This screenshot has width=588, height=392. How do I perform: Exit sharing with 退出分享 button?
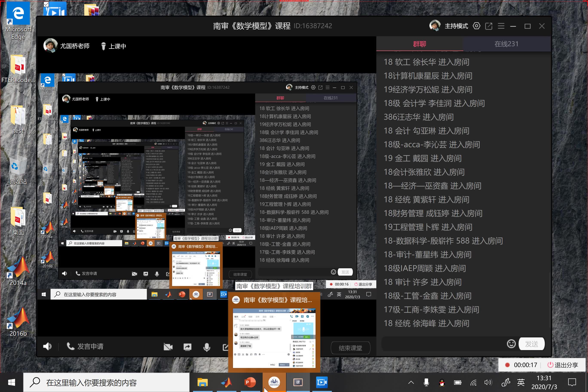pyautogui.click(x=563, y=365)
